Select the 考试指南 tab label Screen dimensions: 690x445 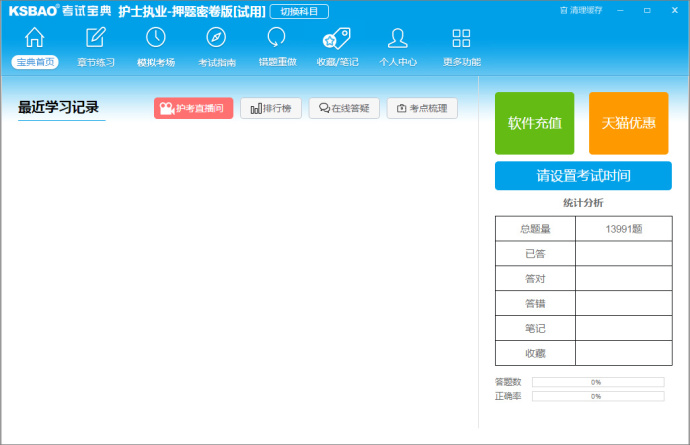(217, 62)
